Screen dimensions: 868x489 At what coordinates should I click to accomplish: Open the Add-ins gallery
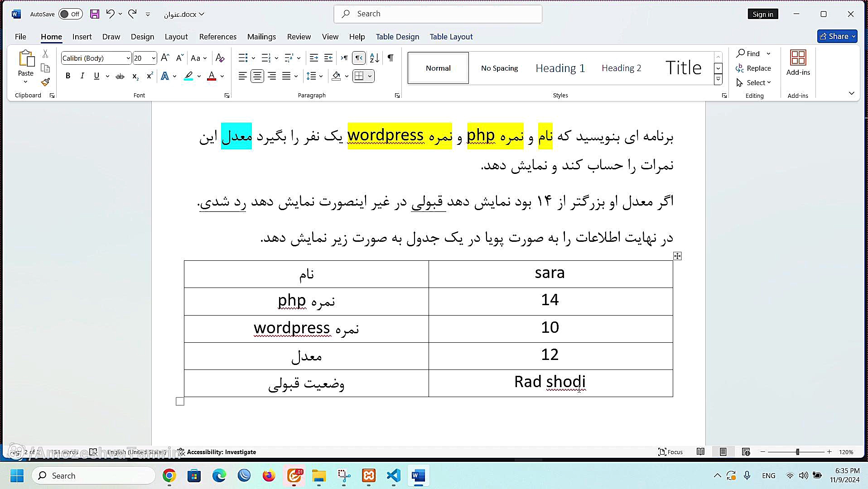tap(798, 63)
